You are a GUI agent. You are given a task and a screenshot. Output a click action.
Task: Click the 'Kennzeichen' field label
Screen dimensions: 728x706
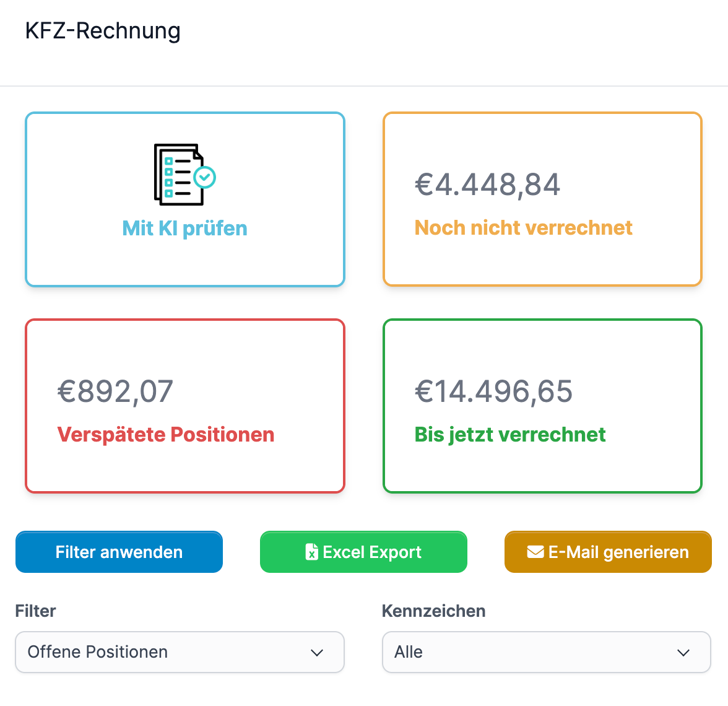pyautogui.click(x=433, y=611)
